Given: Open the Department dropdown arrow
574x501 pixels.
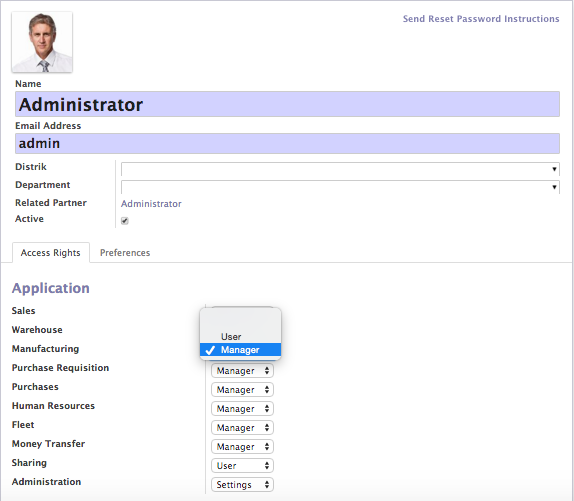Looking at the screenshot, I should pyautogui.click(x=554, y=187).
